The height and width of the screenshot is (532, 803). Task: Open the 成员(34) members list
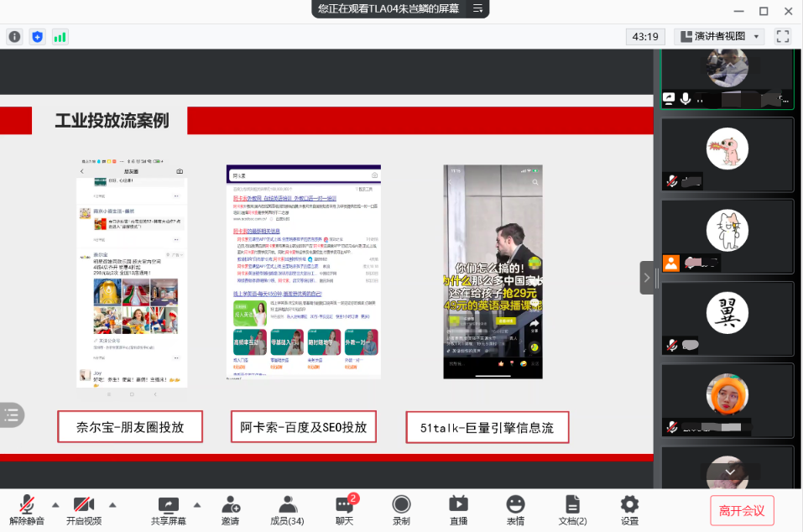(x=287, y=510)
